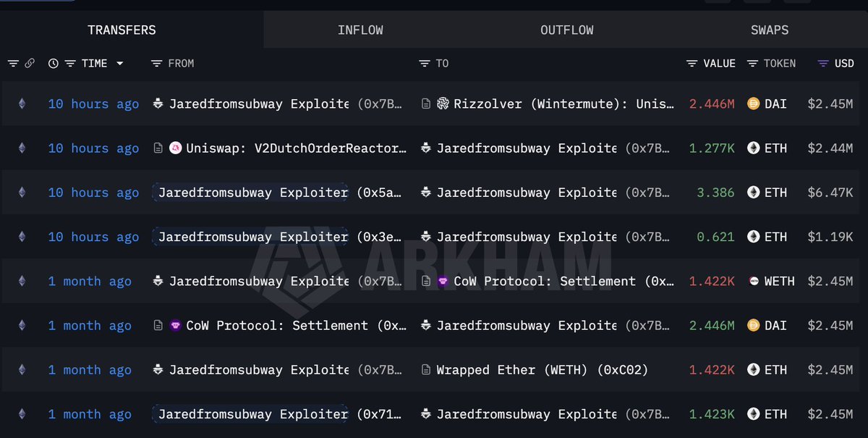Click the 'DAI' token label in the Rizzolver row
Image resolution: width=868 pixels, height=438 pixels.
click(x=775, y=104)
